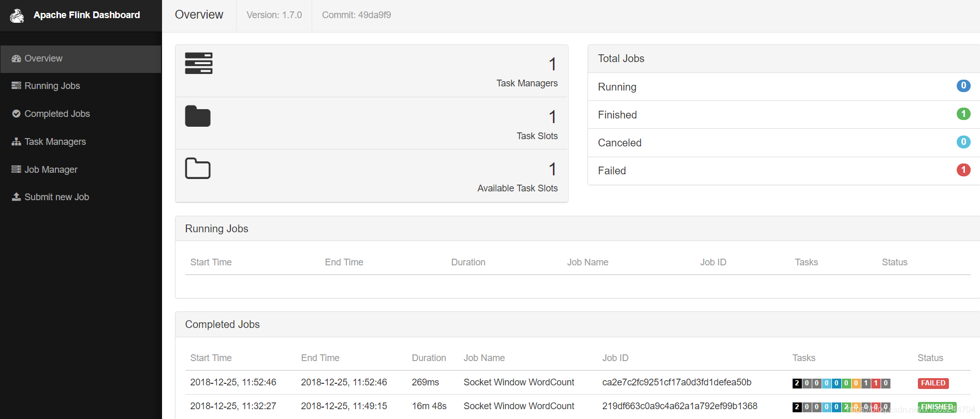Image resolution: width=980 pixels, height=419 pixels.
Task: Go to Completed Jobs in sidebar
Action: point(81,114)
